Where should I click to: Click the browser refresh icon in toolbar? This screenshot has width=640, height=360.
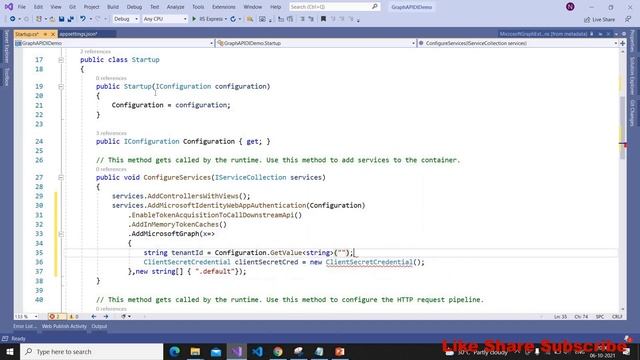point(233,19)
